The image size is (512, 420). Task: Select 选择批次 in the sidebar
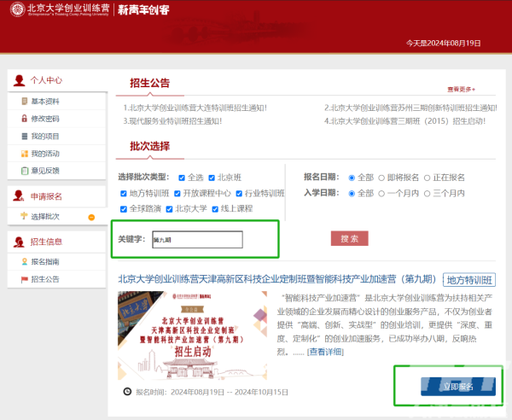pos(45,217)
